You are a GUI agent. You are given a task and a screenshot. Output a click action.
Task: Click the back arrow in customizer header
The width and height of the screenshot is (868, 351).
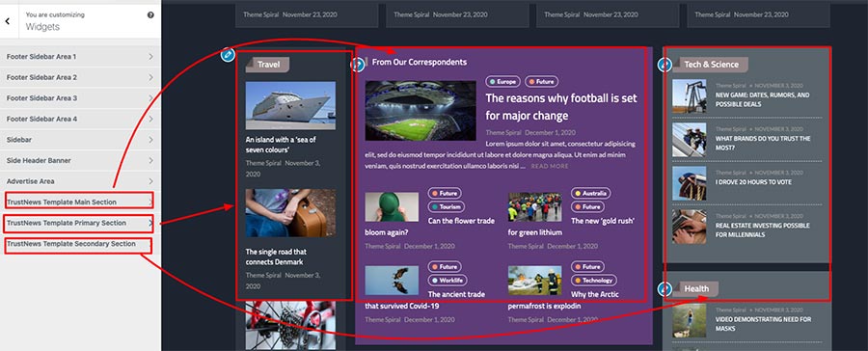8,21
